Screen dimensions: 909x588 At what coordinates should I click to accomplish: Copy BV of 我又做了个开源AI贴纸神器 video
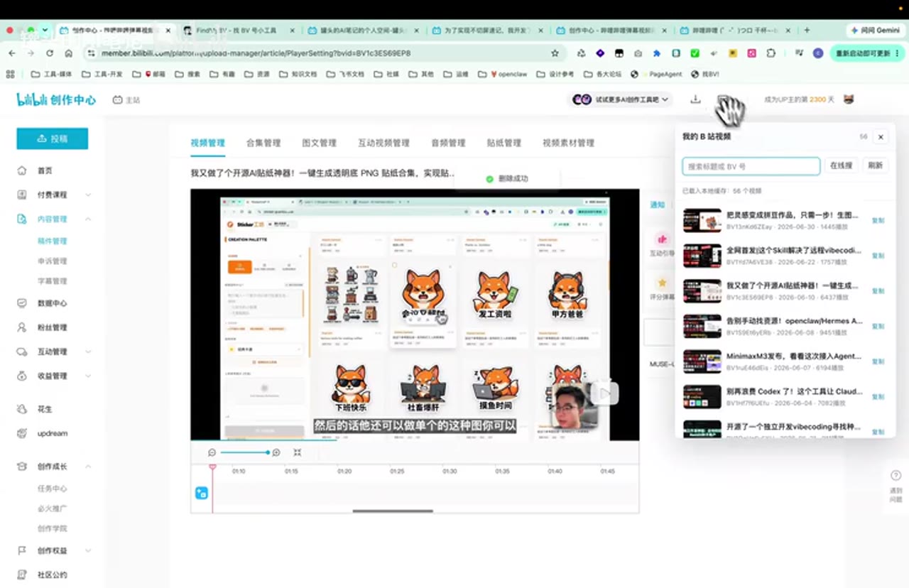click(x=878, y=291)
